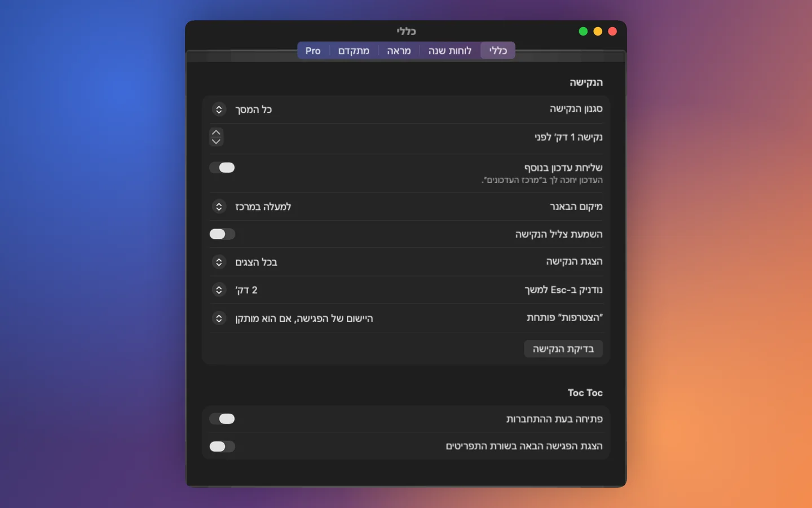Click the נקישה 1 דק' לפני label
The height and width of the screenshot is (508, 812).
[568, 137]
